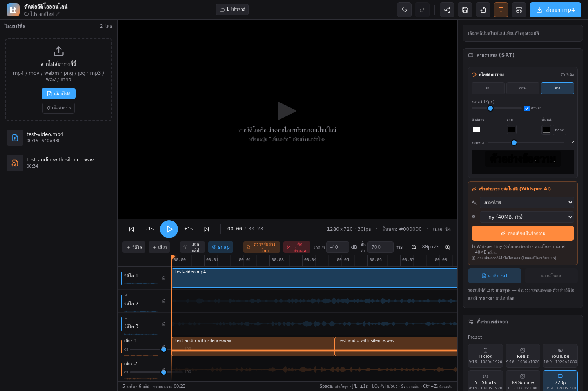Click the blue Play button
This screenshot has height=391, width=588.
tap(169, 229)
